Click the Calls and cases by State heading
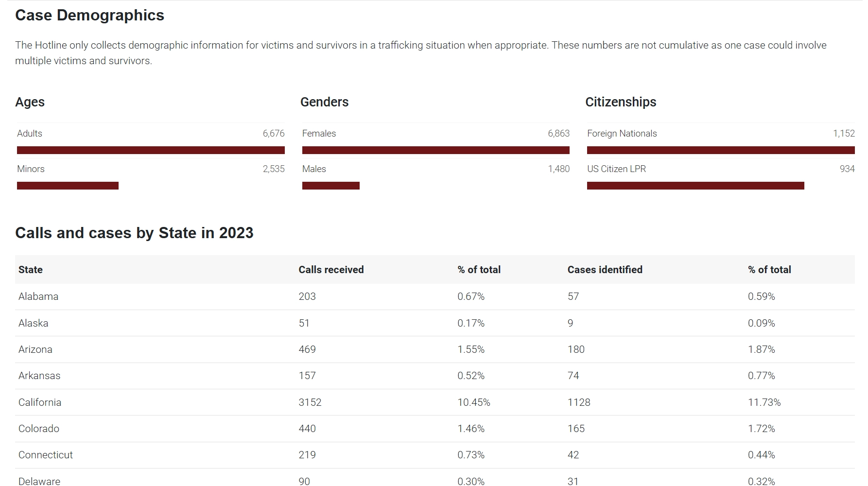This screenshot has height=486, width=868. [x=134, y=233]
